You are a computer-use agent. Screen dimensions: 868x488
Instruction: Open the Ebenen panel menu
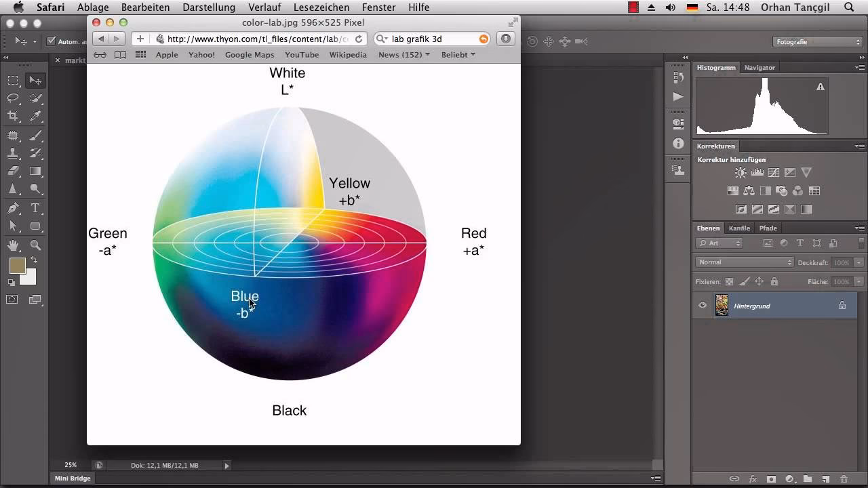860,228
